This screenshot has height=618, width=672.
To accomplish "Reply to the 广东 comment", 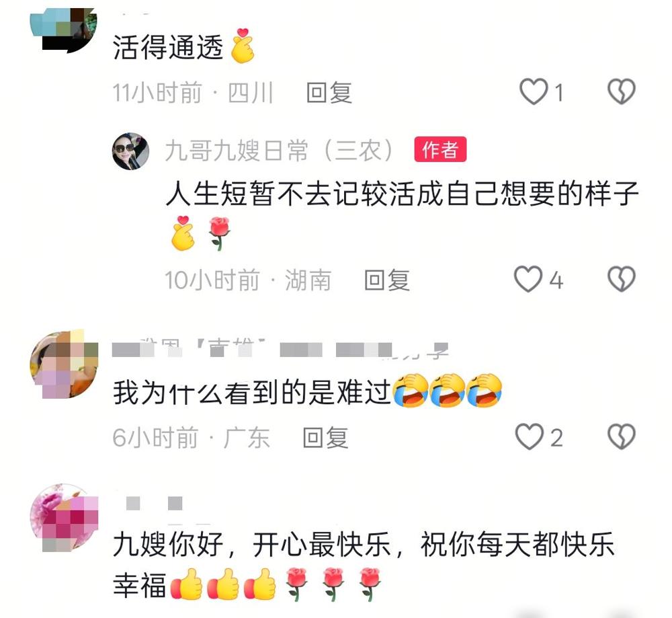I will [326, 438].
